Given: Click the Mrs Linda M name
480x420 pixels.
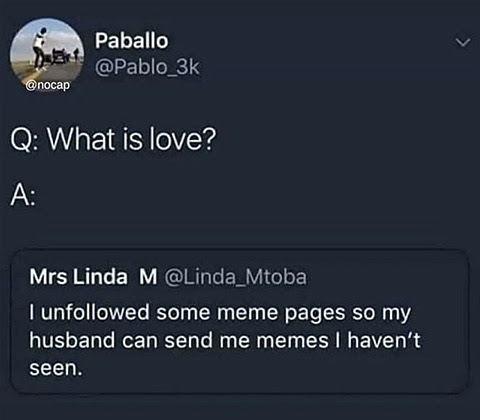Looking at the screenshot, I should 93,277.
